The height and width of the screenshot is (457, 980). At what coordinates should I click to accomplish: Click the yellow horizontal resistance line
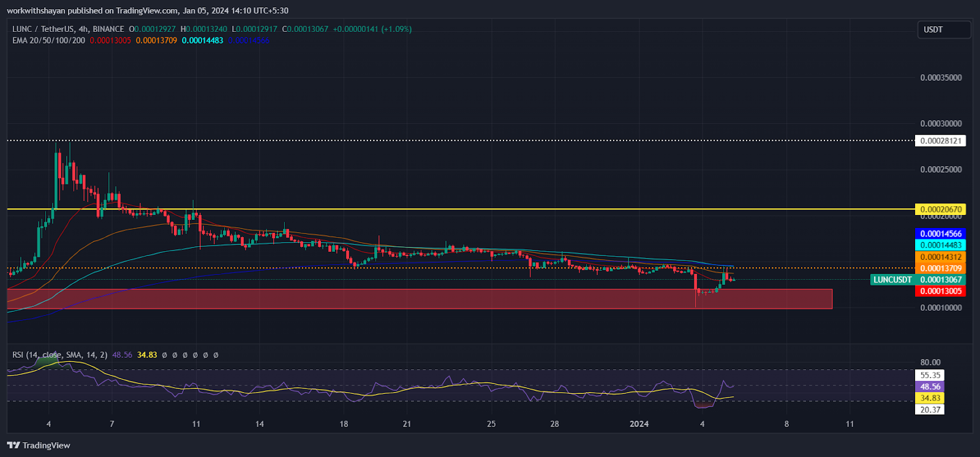coord(459,210)
